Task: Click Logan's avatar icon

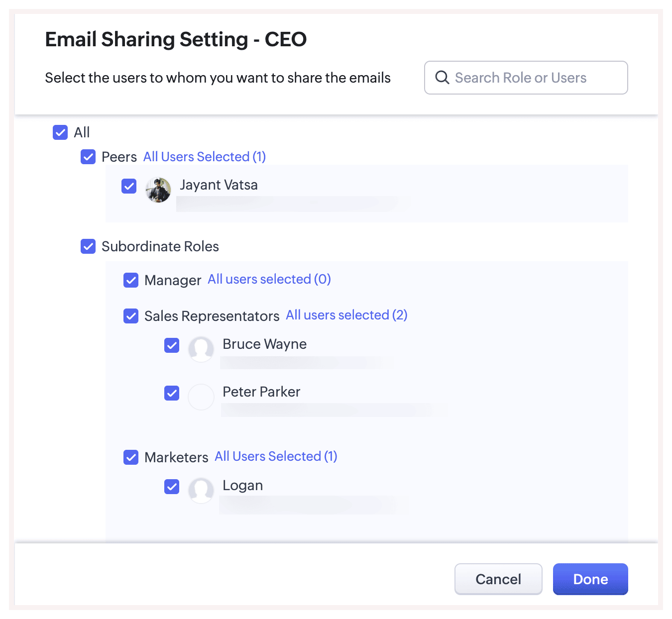Action: coord(201,490)
